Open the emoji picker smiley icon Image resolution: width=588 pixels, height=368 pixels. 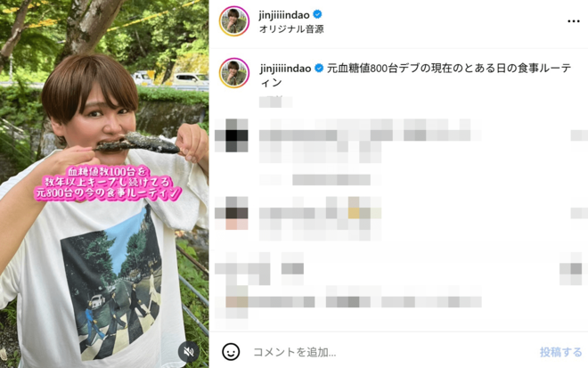click(x=231, y=351)
